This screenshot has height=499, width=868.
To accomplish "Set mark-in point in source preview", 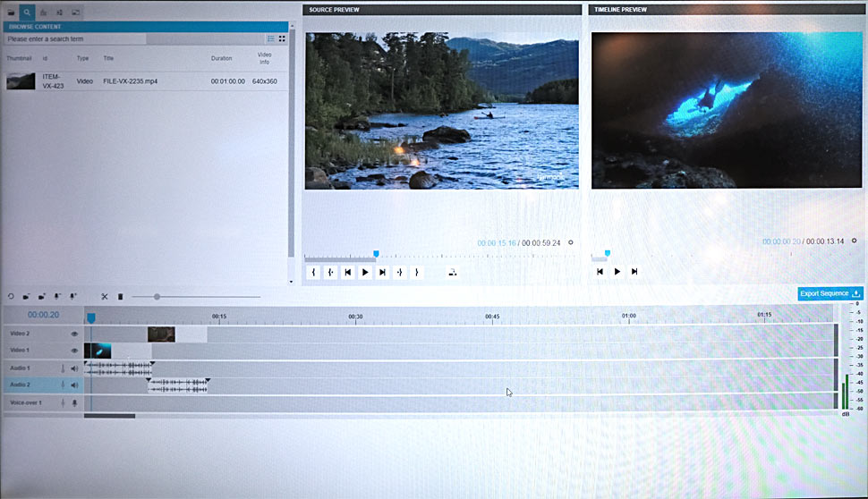I will pos(313,273).
